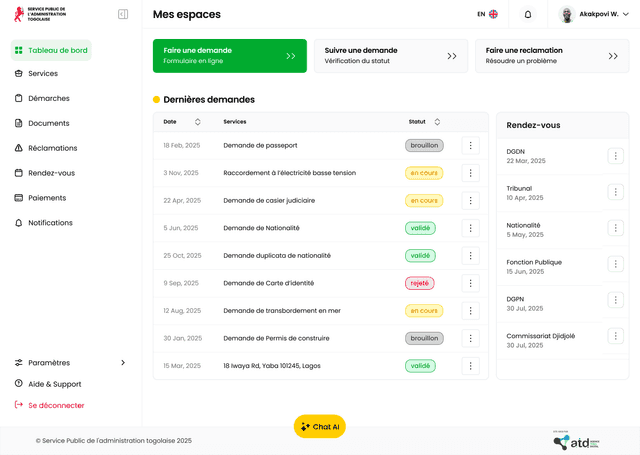Viewport: 640px width, 455px height.
Task: Click the Chat AI button
Action: pyautogui.click(x=320, y=426)
